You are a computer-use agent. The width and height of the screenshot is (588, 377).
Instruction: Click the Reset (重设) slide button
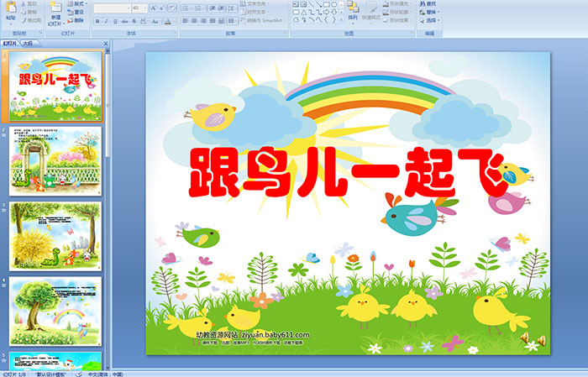tap(79, 13)
